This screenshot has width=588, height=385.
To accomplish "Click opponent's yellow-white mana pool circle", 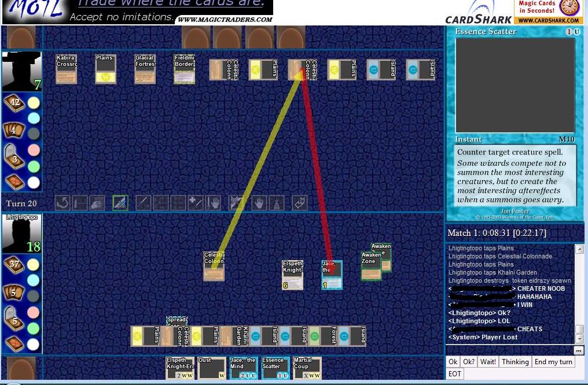I will (x=34, y=102).
